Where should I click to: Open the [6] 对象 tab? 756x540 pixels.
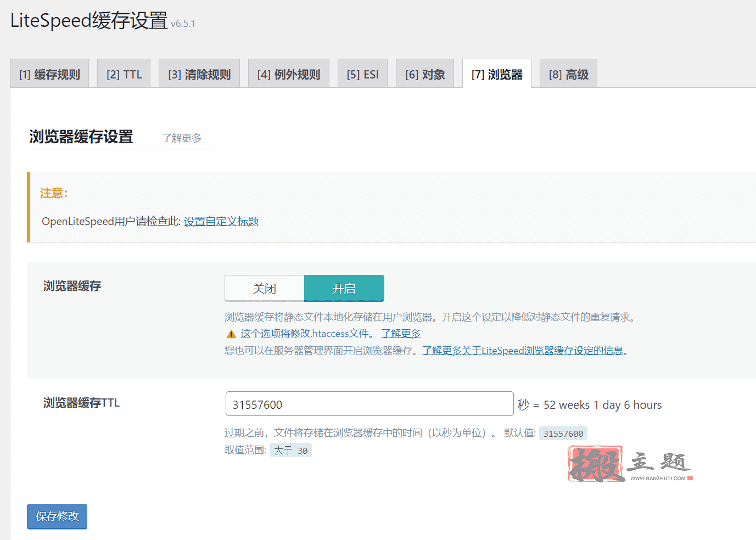point(425,74)
